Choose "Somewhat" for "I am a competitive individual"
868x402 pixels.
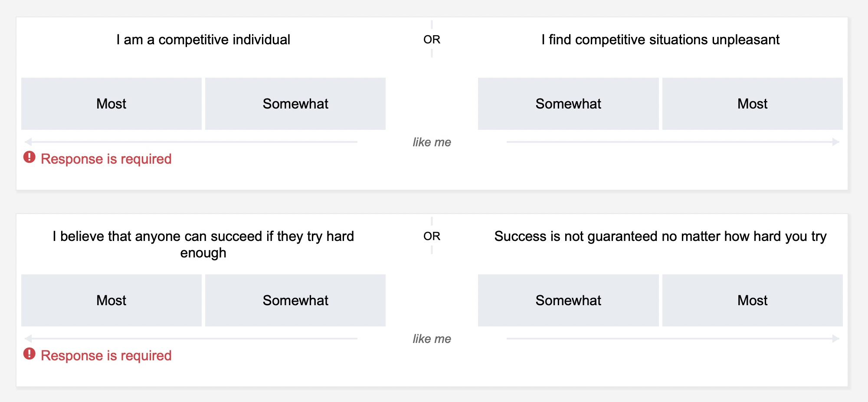[295, 104]
